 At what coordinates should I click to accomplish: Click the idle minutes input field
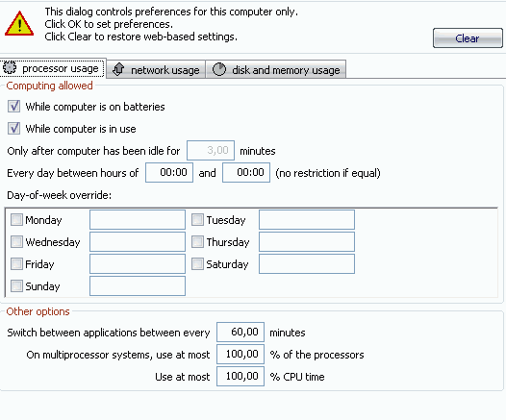click(211, 150)
